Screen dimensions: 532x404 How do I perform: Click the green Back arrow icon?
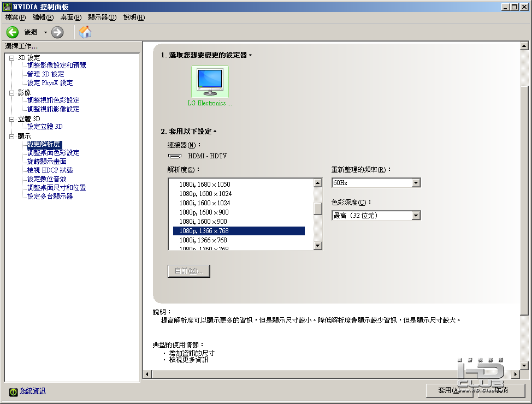point(13,32)
